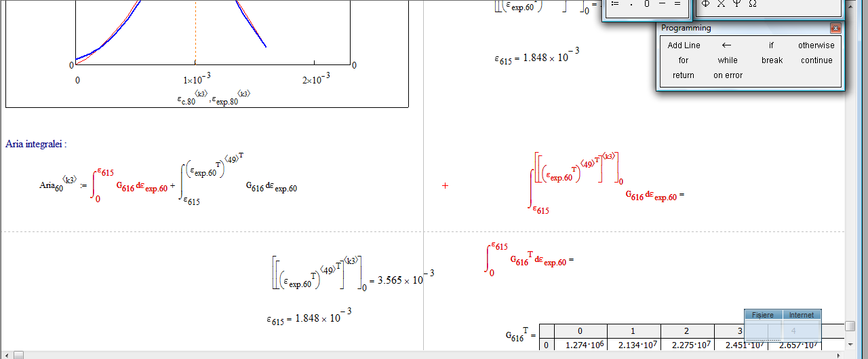The width and height of the screenshot is (868, 359).
Task: Insert the 'on error' statement
Action: 728,75
